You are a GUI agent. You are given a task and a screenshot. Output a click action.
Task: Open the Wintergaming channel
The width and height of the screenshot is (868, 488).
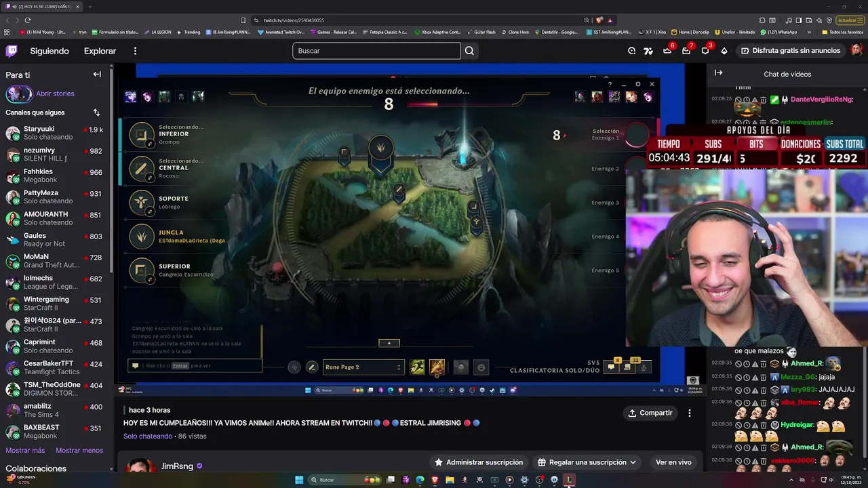[54, 304]
